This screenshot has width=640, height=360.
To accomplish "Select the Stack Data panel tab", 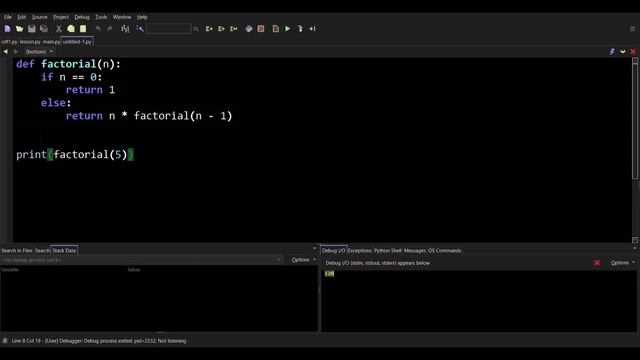I will pos(64,251).
